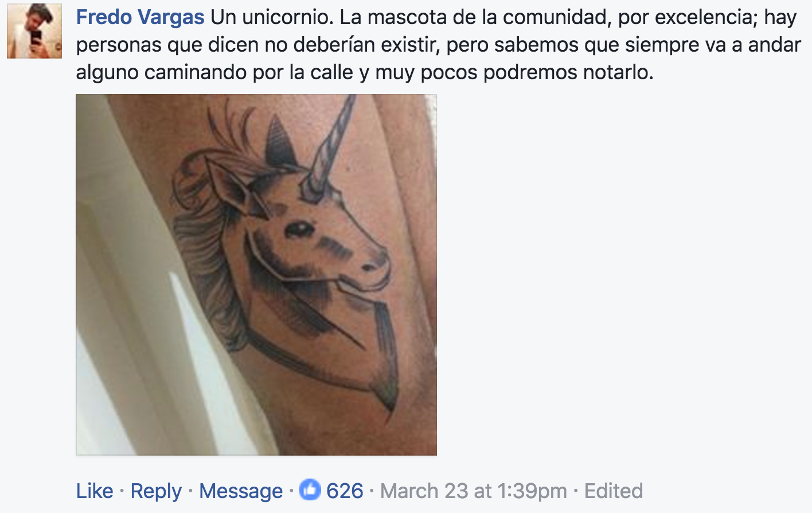Viewport: 812px width, 513px height.
Task: Open the March 23 at 1:39pm timestamp
Action: pos(474,491)
